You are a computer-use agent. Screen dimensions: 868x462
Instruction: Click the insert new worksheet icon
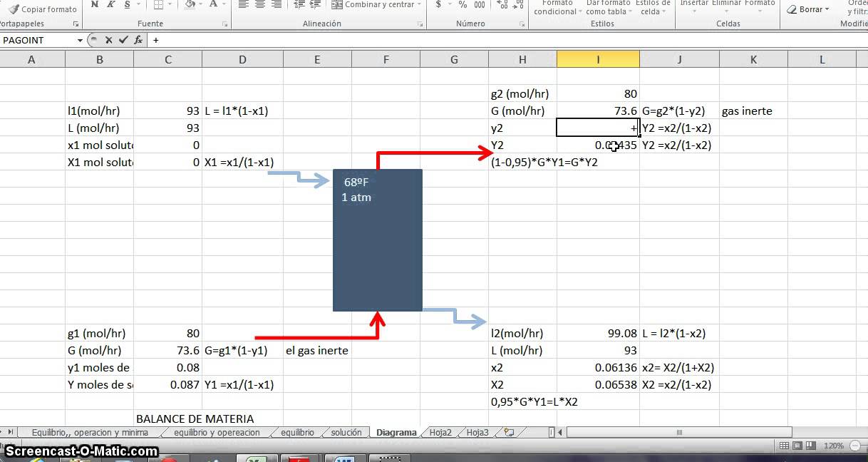point(509,432)
